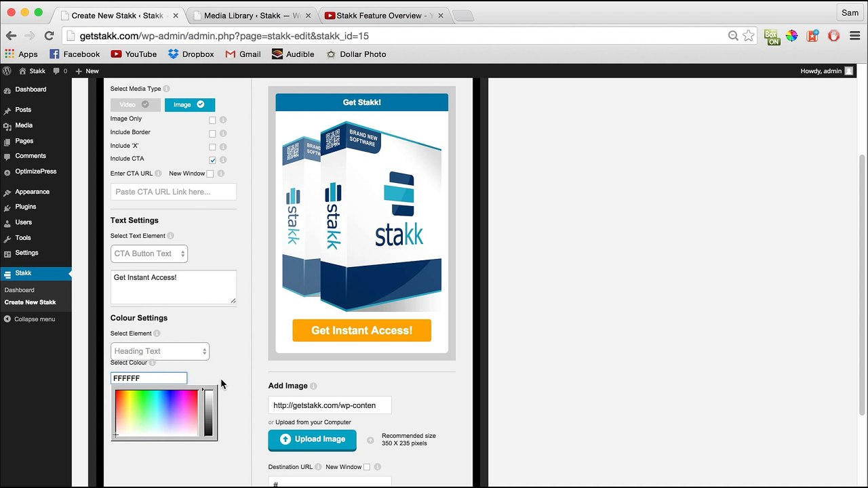
Task: Click the brightness slider strip
Action: (209, 413)
